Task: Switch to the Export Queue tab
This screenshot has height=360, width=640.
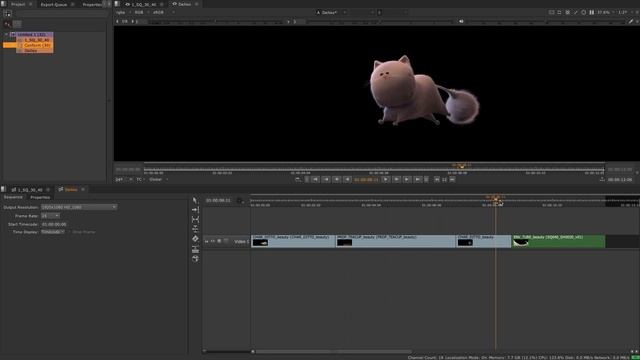Action: [53, 4]
